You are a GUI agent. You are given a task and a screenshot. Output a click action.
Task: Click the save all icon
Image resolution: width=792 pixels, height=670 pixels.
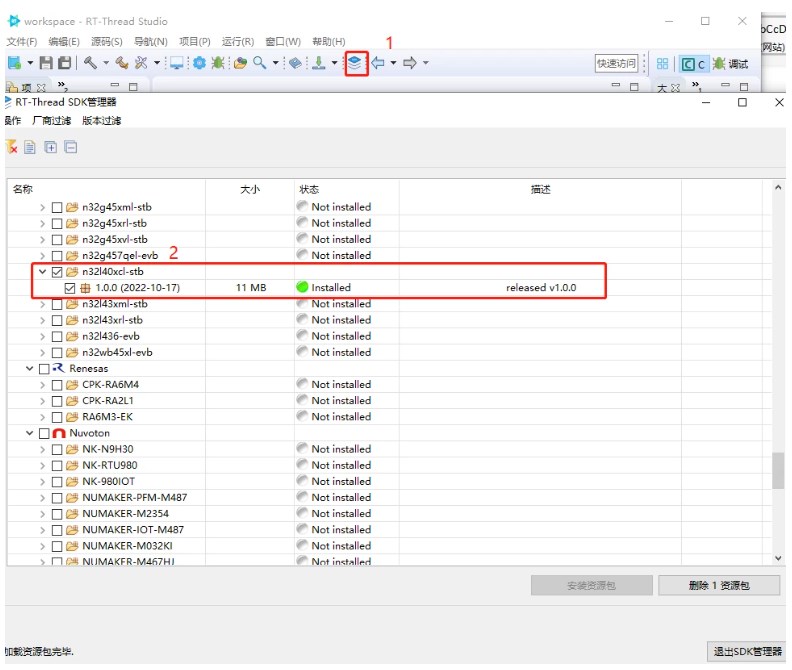pyautogui.click(x=65, y=63)
